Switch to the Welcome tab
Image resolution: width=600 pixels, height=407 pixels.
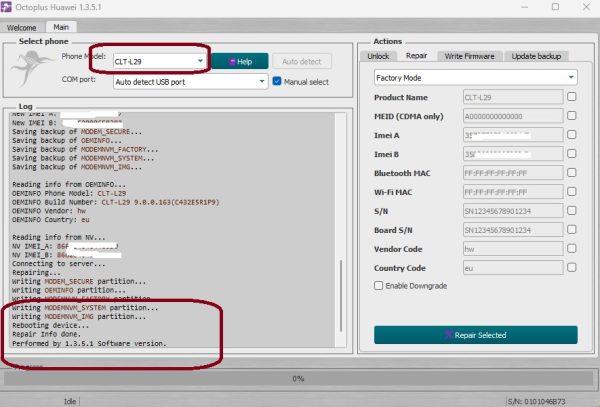pyautogui.click(x=21, y=28)
